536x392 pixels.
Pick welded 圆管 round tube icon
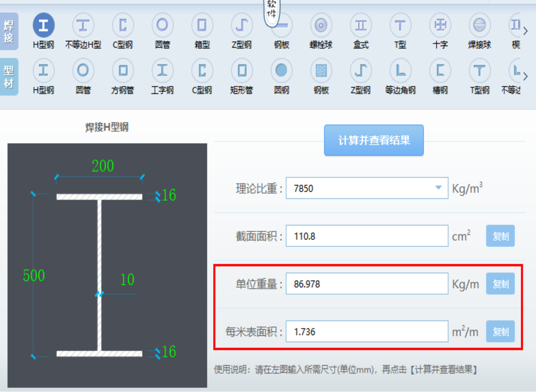pos(162,25)
